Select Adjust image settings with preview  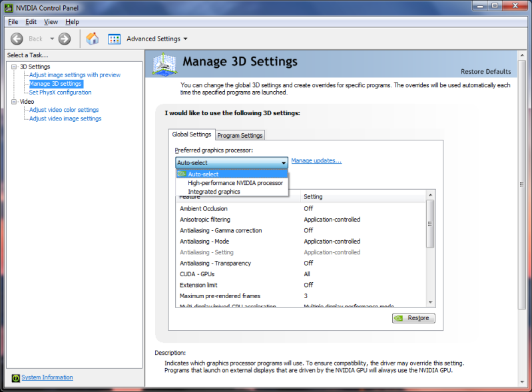(x=75, y=75)
